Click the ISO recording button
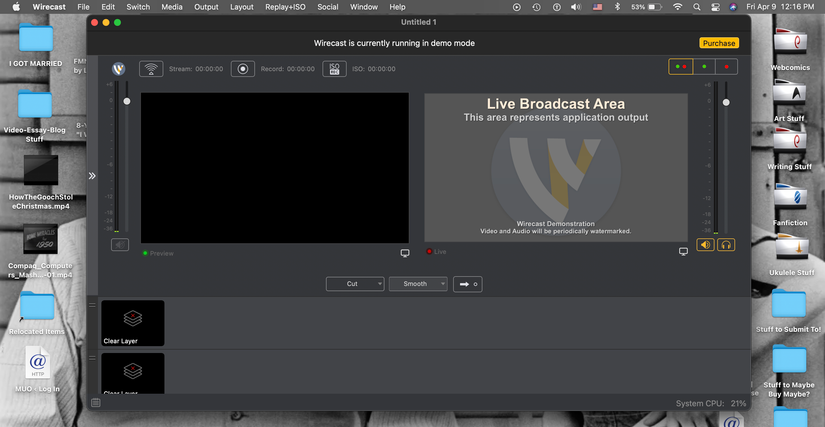The height and width of the screenshot is (427, 825). click(x=335, y=69)
